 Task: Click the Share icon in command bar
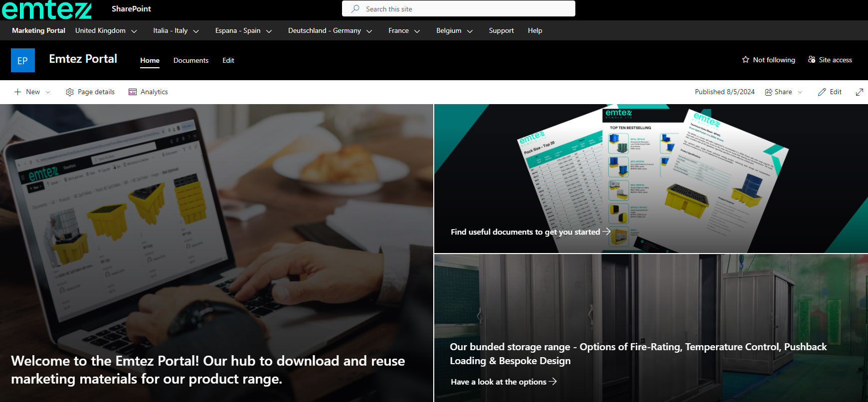(769, 92)
